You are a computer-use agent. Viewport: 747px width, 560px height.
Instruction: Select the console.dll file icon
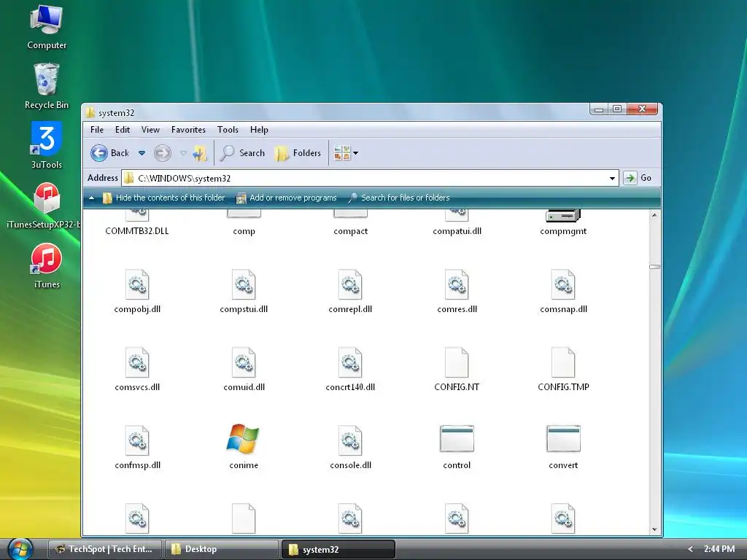(350, 440)
